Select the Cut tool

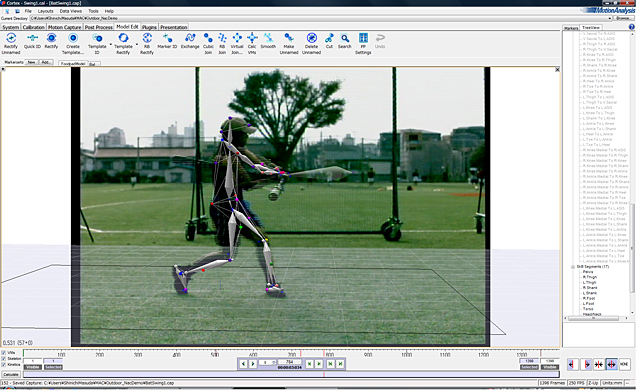click(x=329, y=38)
